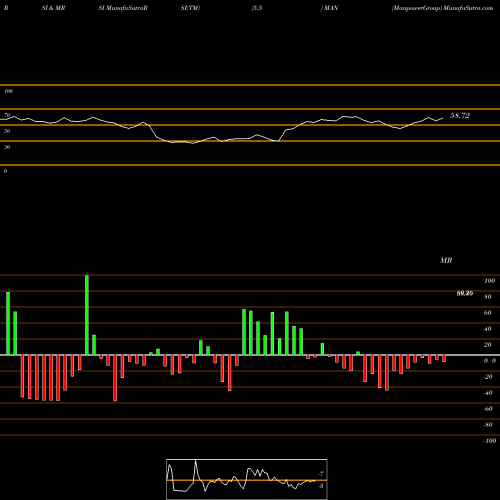Click the tallest green MR histogram bar
This screenshot has width=500, height=500.
[87, 315]
